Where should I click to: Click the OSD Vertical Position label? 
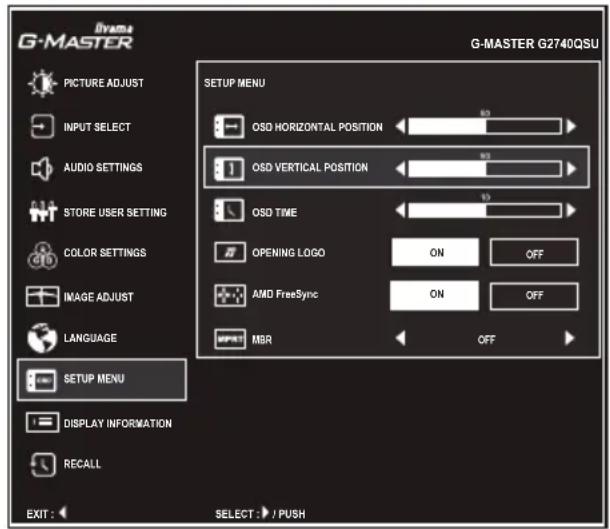(310, 168)
